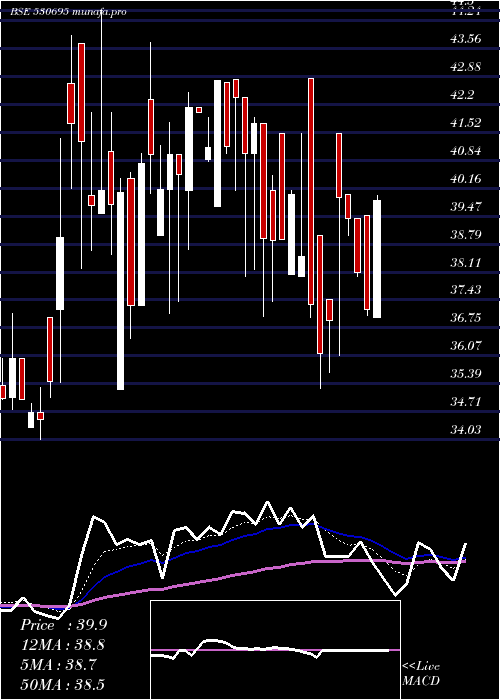Click the 34.03 price axis label

(466, 429)
